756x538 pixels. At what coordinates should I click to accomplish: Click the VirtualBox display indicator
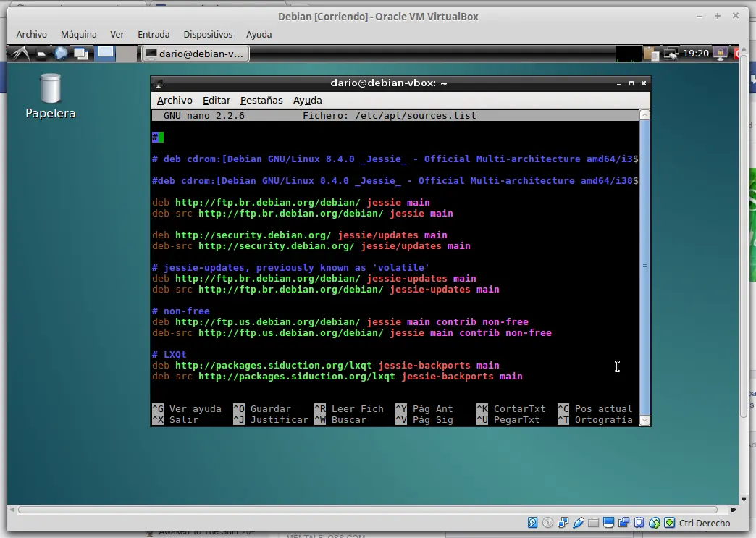click(609, 523)
